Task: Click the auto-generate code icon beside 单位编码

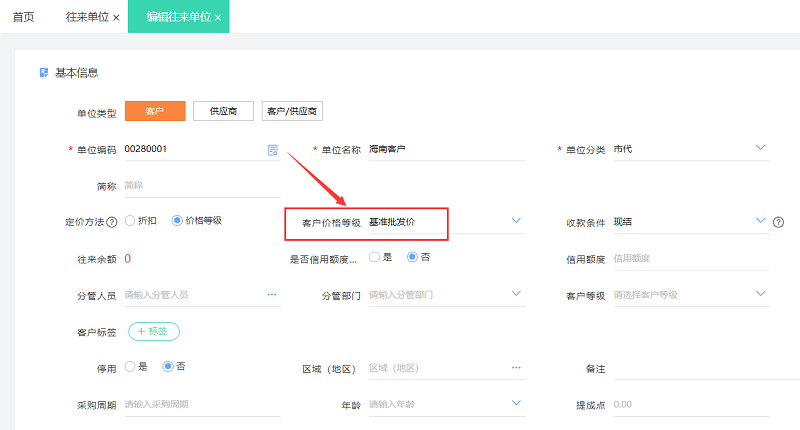Action: 272,150
